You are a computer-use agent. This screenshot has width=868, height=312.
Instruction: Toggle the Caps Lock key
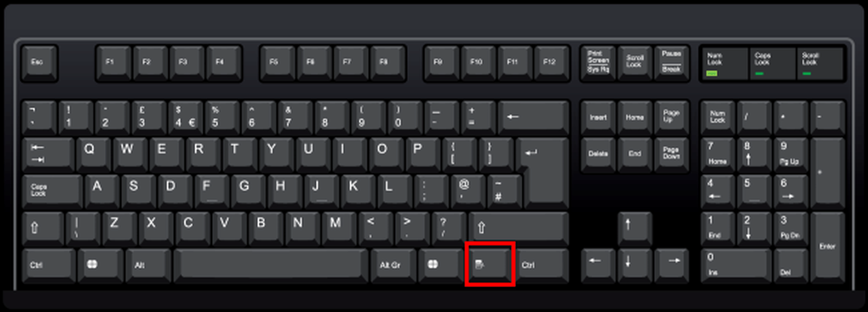click(x=52, y=191)
